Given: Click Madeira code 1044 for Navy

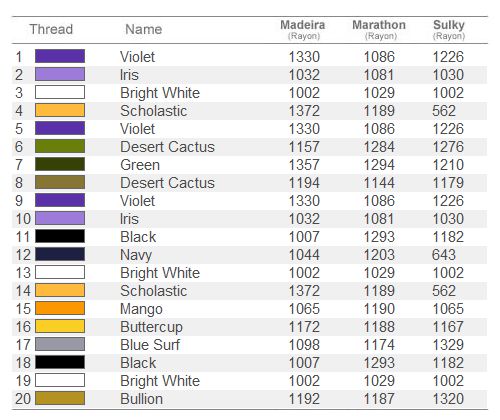Looking at the screenshot, I should click(304, 255).
